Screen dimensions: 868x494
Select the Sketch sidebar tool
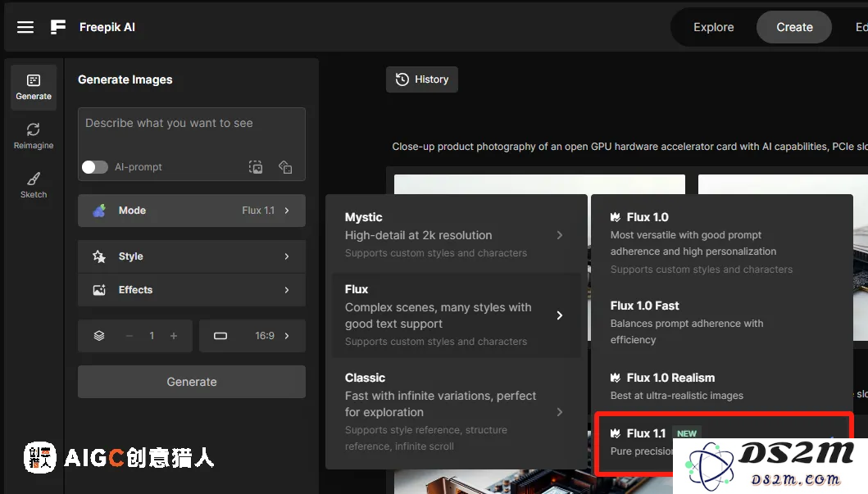coord(34,185)
